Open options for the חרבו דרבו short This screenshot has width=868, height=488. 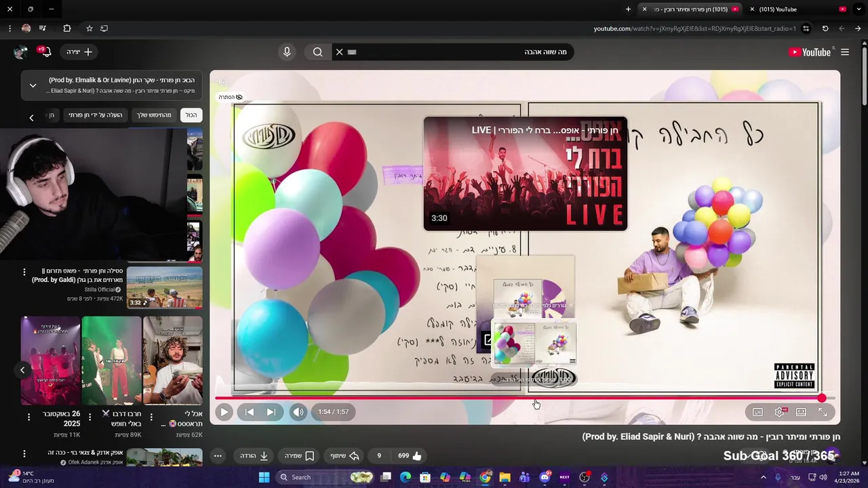pyautogui.click(x=90, y=417)
